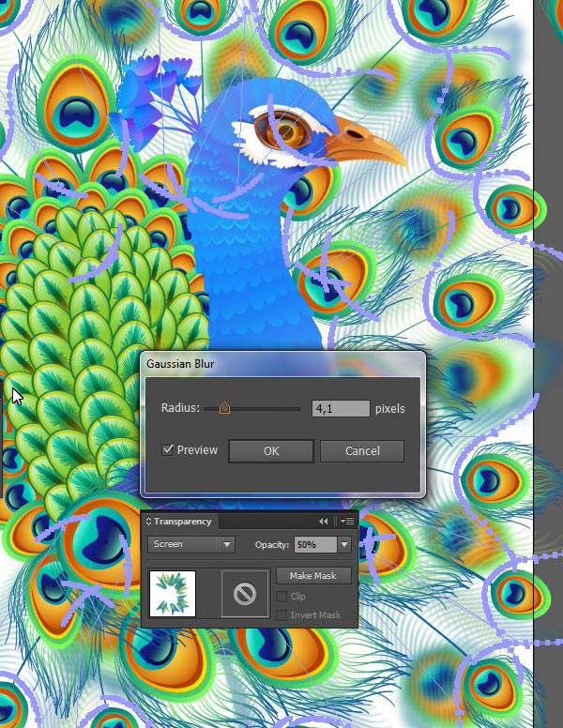Click the Gaussian Blur dialog title bar
The height and width of the screenshot is (728, 563).
point(282,364)
